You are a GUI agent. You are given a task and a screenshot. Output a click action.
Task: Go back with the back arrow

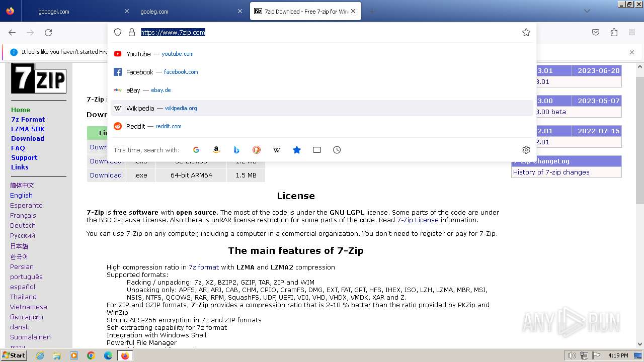[12, 32]
